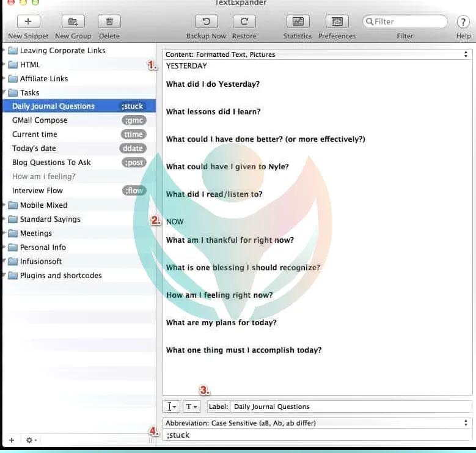Click the bottom-left plus add icon
This screenshot has width=476, height=453.
point(12,440)
